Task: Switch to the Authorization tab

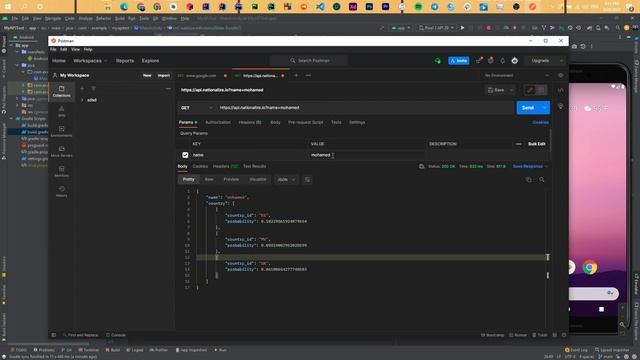Action: click(x=218, y=122)
